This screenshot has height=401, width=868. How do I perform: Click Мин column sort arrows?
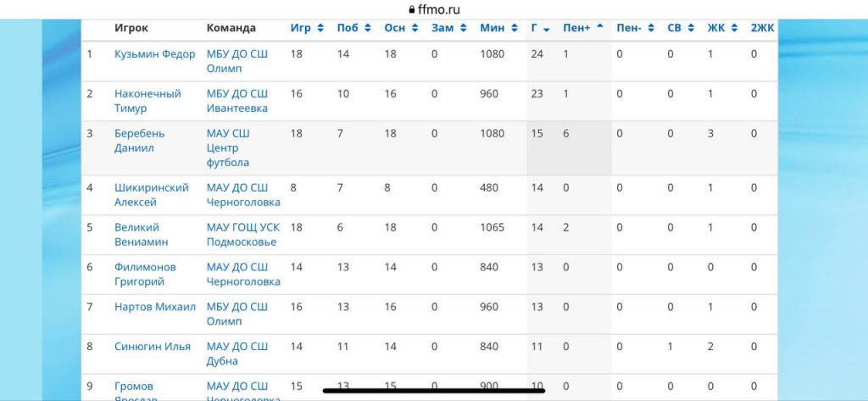515,28
